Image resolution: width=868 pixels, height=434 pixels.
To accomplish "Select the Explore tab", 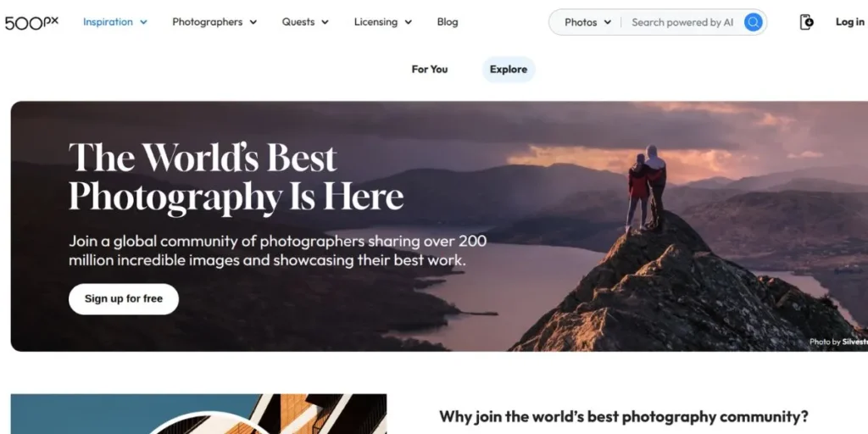I will [509, 70].
